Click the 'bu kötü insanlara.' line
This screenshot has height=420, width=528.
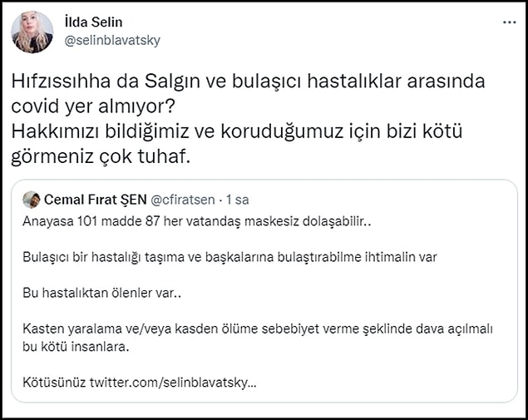pos(76,347)
